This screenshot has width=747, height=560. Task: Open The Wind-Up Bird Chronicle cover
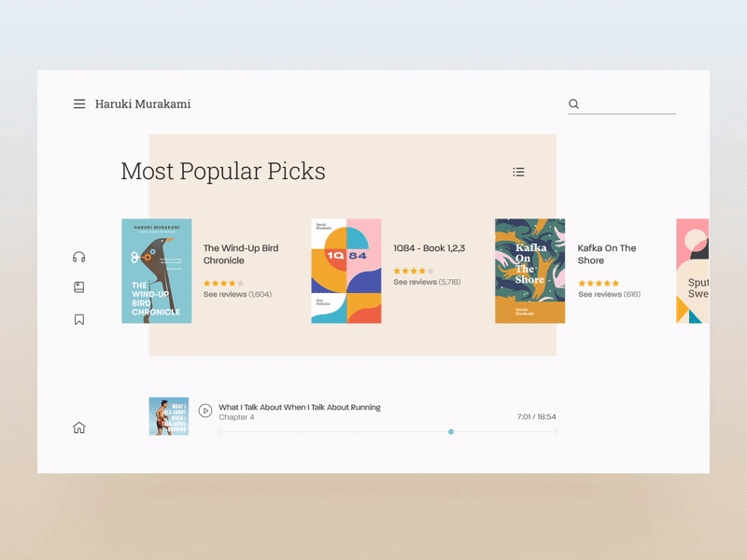click(x=157, y=271)
